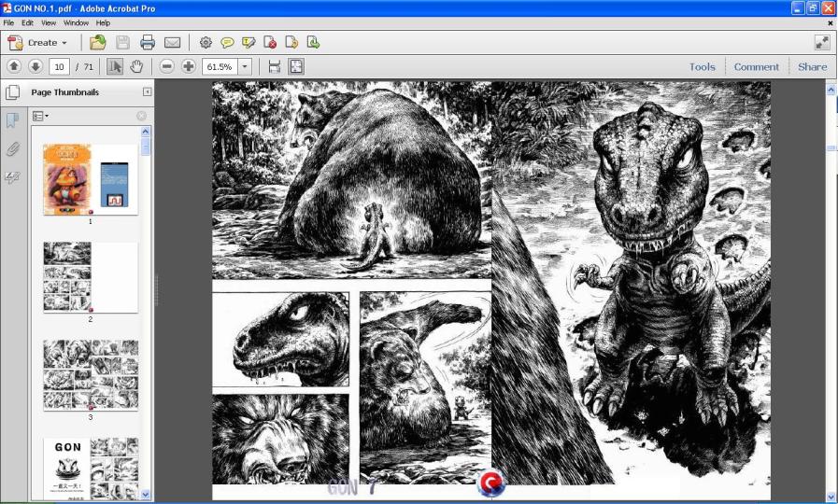
Task: Zoom in with the plus button
Action: pyautogui.click(x=188, y=66)
